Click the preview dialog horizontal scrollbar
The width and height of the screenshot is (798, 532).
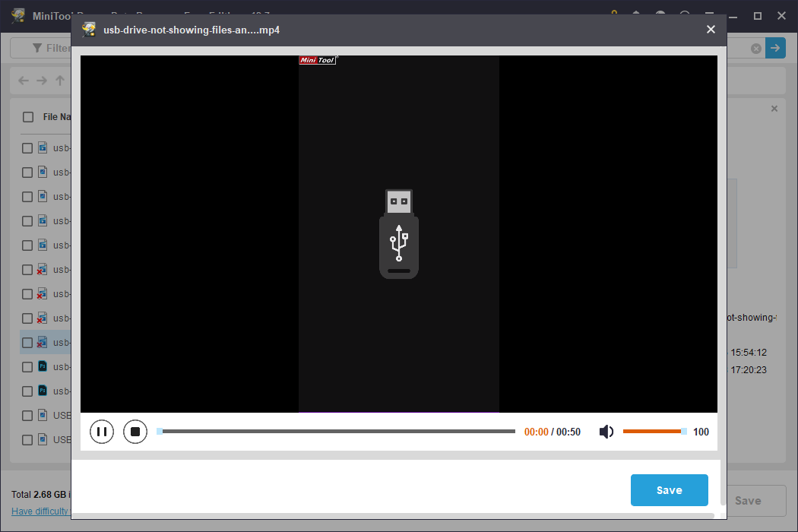393,516
